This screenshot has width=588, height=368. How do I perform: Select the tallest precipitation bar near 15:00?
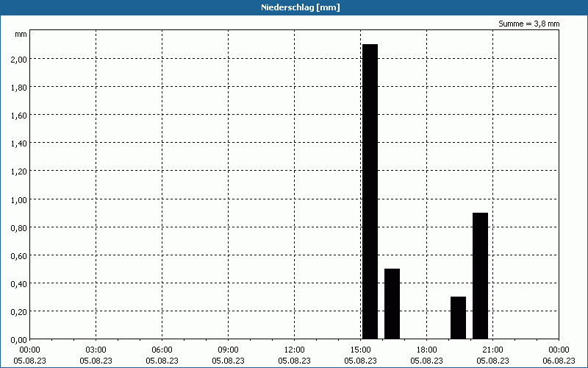click(370, 191)
